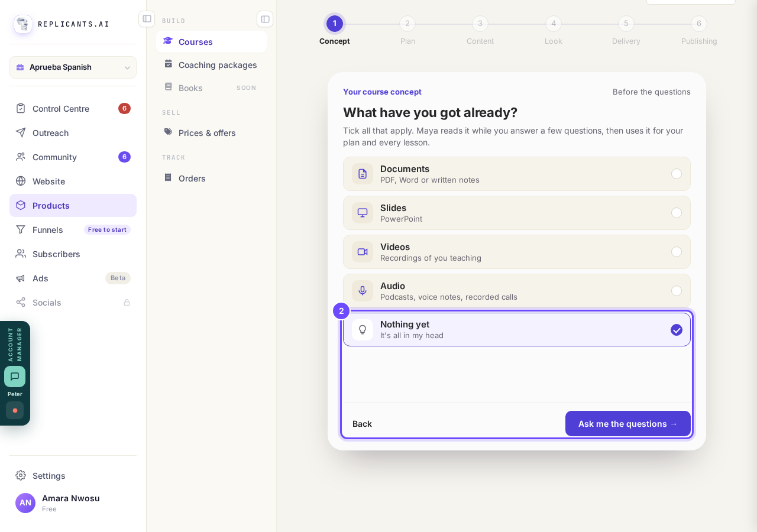Viewport: 757px width, 532px height.
Task: Untick the Nothing yet checkbox
Action: point(677,330)
